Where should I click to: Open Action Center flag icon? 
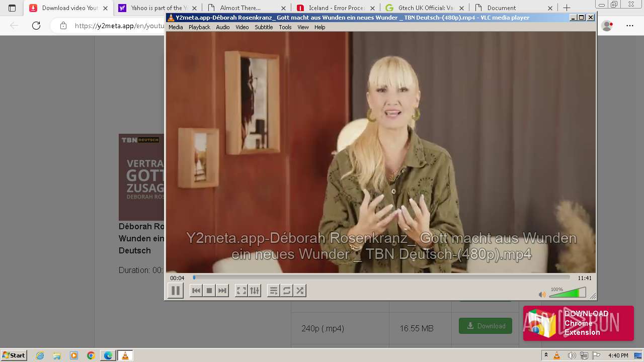pos(596,355)
